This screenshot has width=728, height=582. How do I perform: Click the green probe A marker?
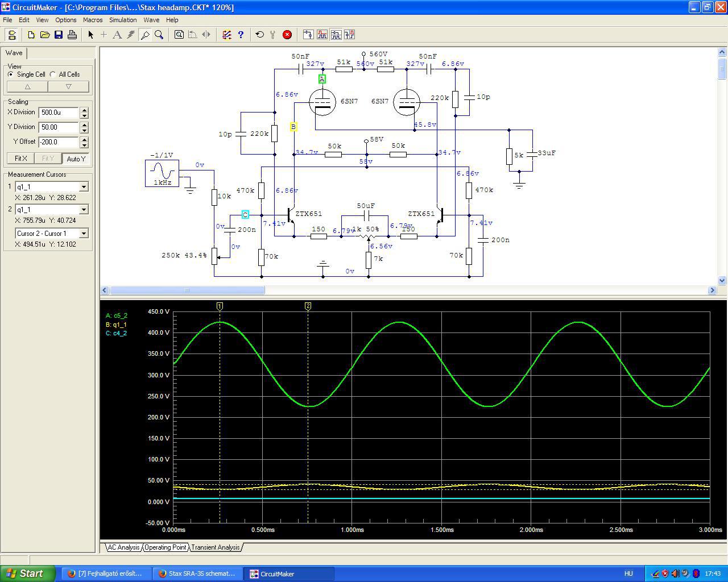click(x=322, y=79)
